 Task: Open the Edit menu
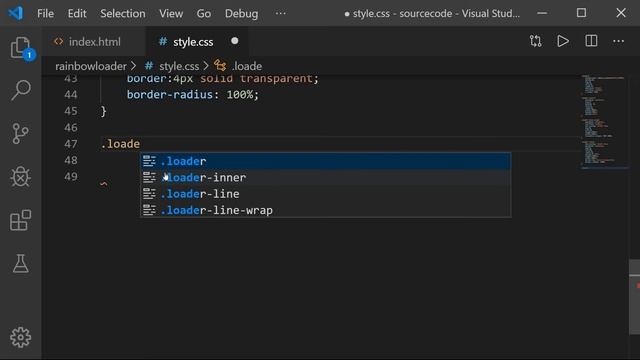(x=77, y=13)
